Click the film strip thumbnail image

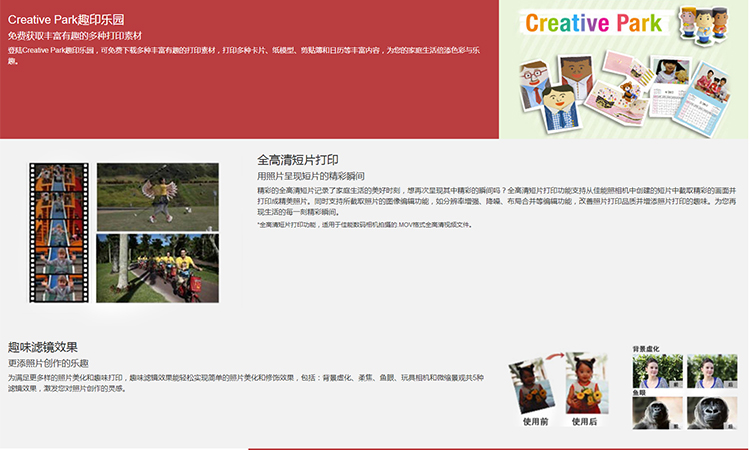[x=59, y=232]
